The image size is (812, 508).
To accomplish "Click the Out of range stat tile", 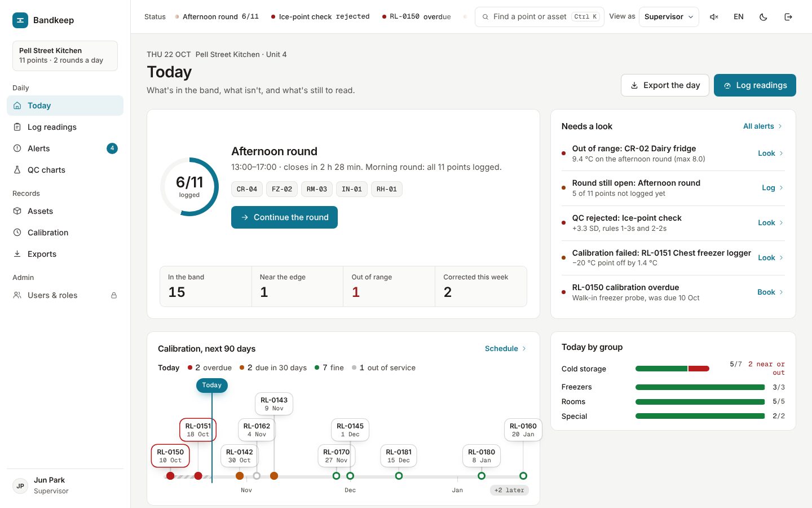I will click(x=389, y=287).
